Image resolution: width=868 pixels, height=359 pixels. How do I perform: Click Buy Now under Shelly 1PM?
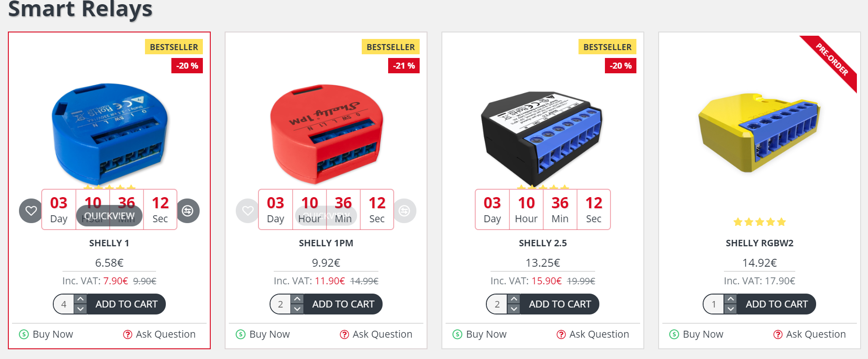263,334
